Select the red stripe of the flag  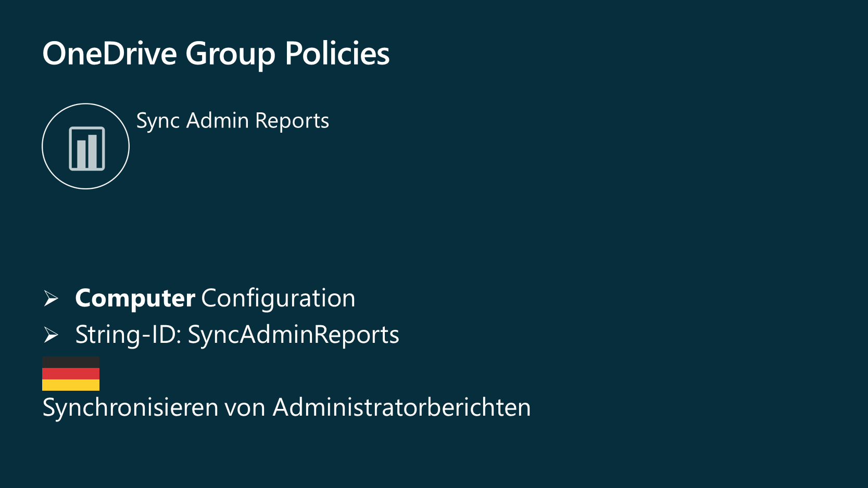click(x=71, y=374)
